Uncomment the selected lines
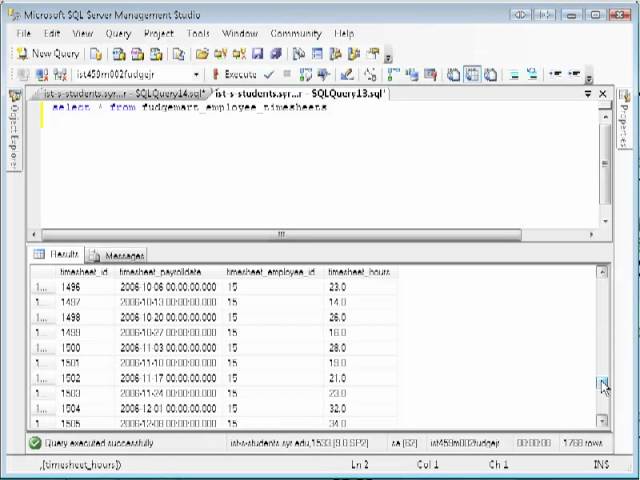Image resolution: width=640 pixels, height=480 pixels. pos(532,75)
